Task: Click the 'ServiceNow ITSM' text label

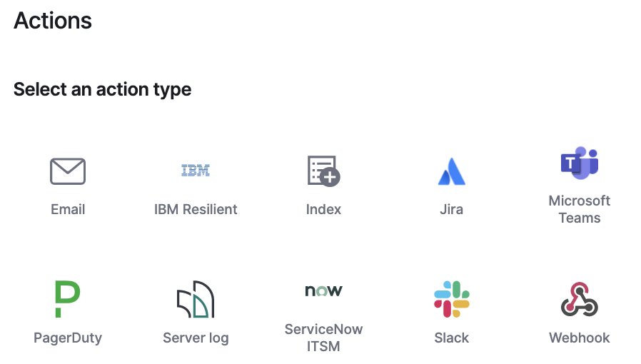Action: [x=323, y=338]
